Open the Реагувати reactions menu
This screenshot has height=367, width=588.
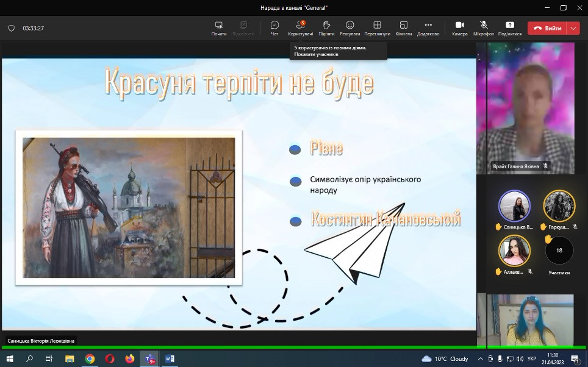click(x=350, y=28)
